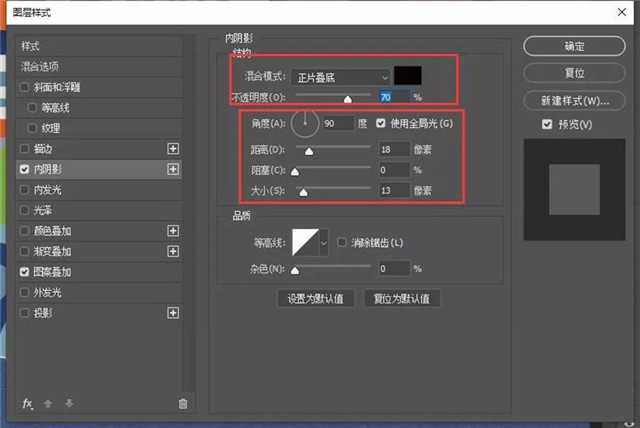The image size is (640, 428).
Task: Click the move effect down arrow
Action: click(x=68, y=403)
